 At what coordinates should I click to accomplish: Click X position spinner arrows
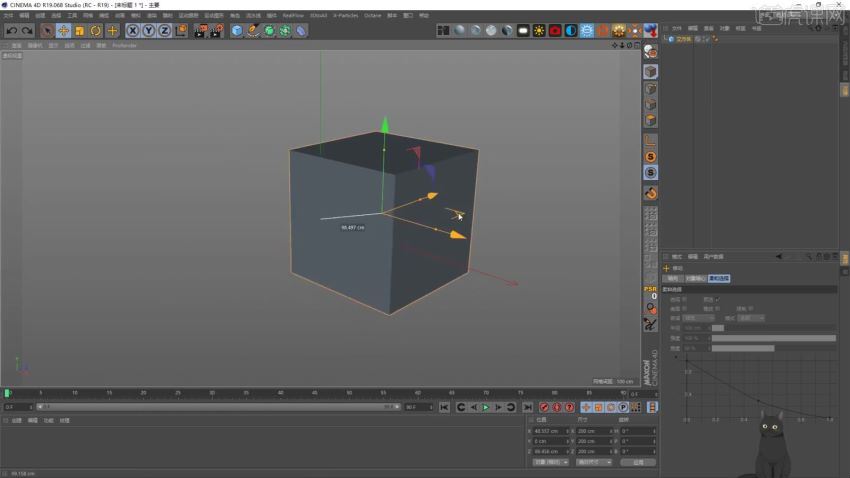click(x=568, y=431)
